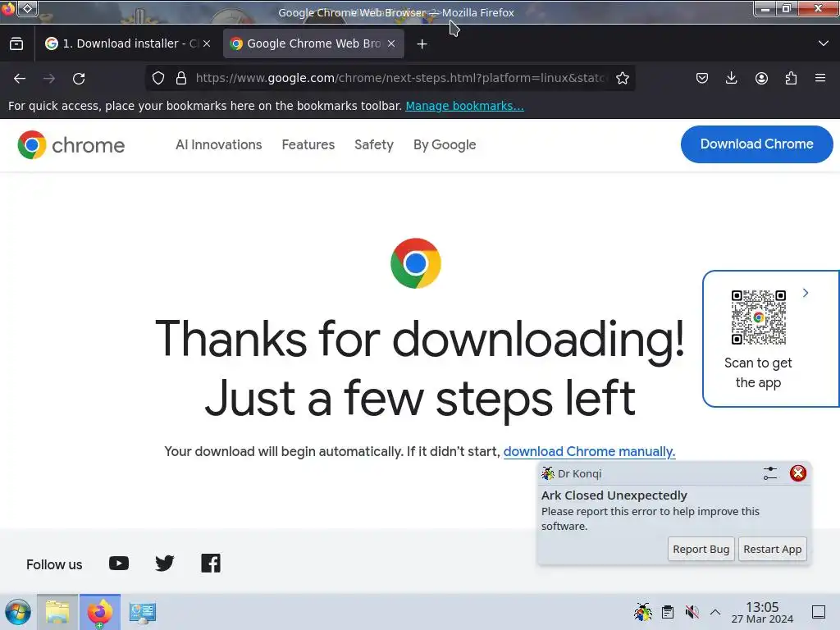Toggle muted volume tray icon
The height and width of the screenshot is (630, 840).
coord(692,612)
